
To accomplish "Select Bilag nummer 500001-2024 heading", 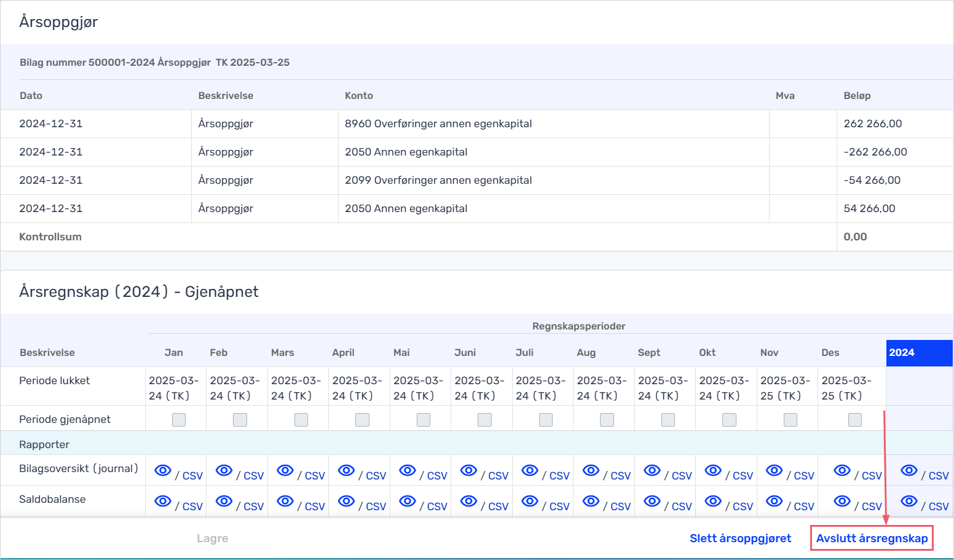I will pyautogui.click(x=154, y=62).
